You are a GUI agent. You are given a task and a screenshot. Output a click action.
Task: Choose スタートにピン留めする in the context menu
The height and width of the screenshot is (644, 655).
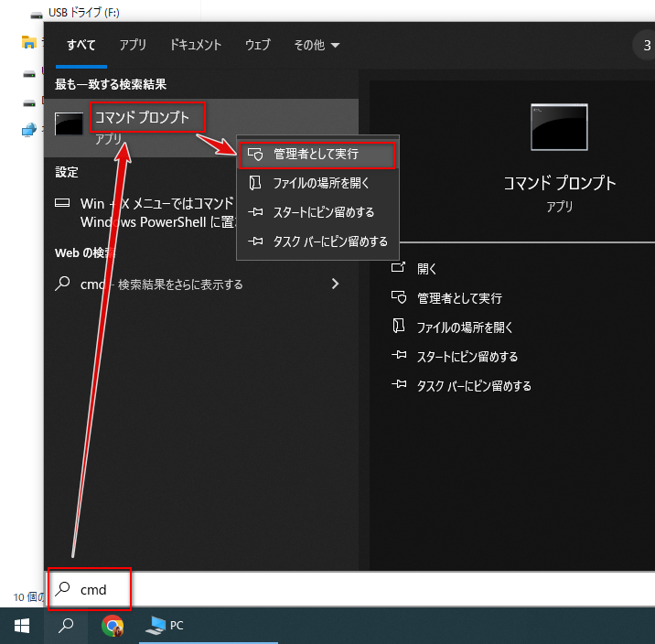point(317,212)
